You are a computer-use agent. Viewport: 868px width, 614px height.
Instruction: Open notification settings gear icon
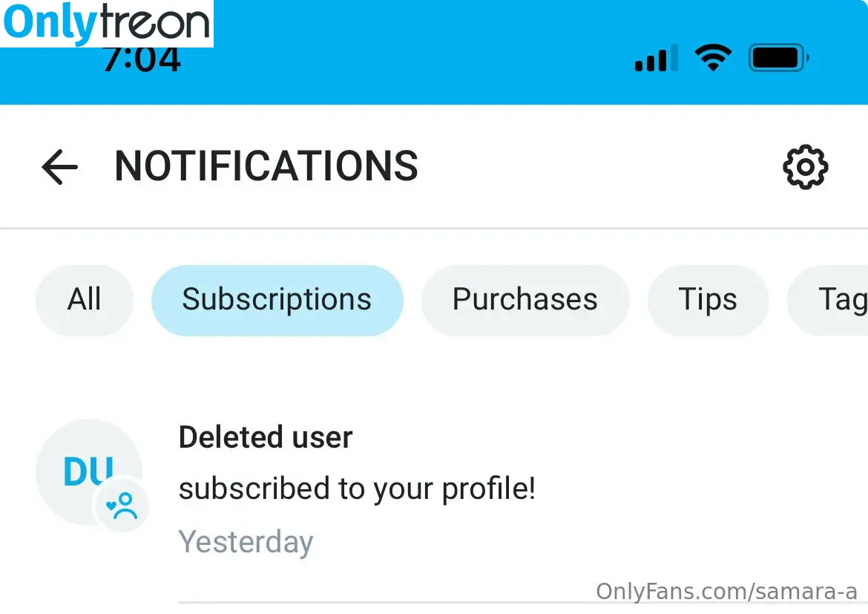click(x=806, y=167)
